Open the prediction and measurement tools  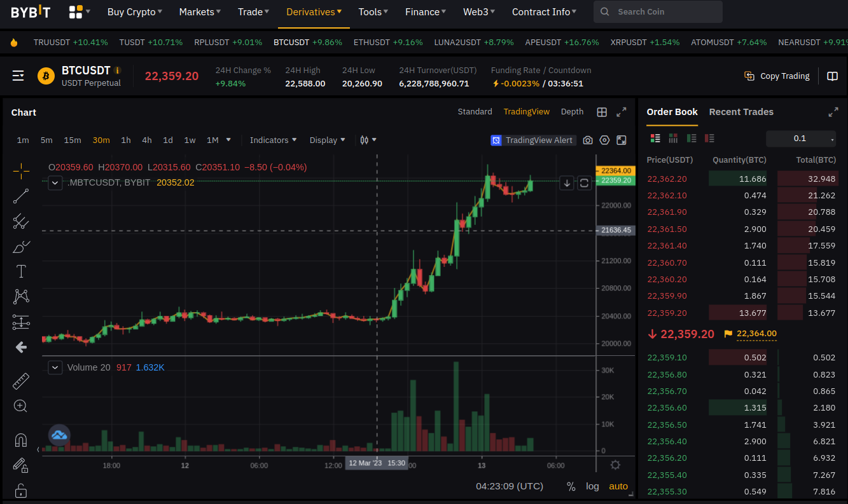(21, 322)
